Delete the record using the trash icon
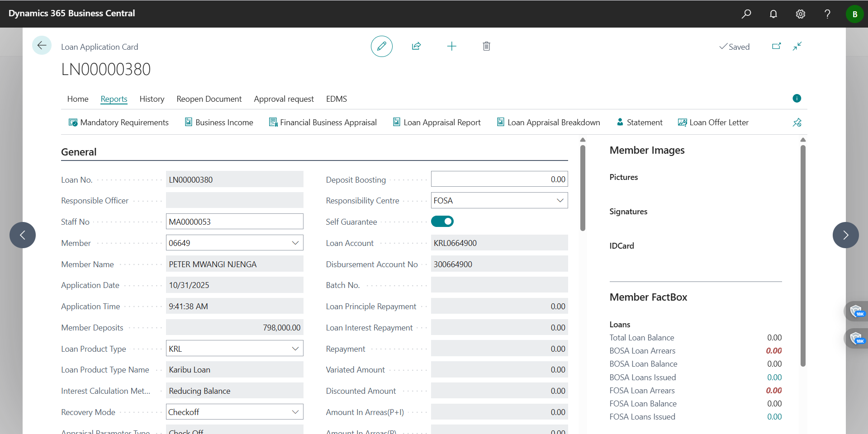Screen dimensions: 868x434 pyautogui.click(x=486, y=46)
